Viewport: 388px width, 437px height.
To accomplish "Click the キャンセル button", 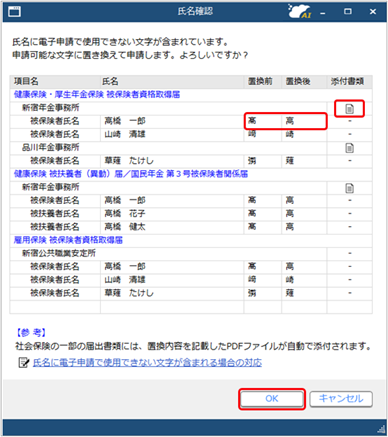I will tap(341, 399).
